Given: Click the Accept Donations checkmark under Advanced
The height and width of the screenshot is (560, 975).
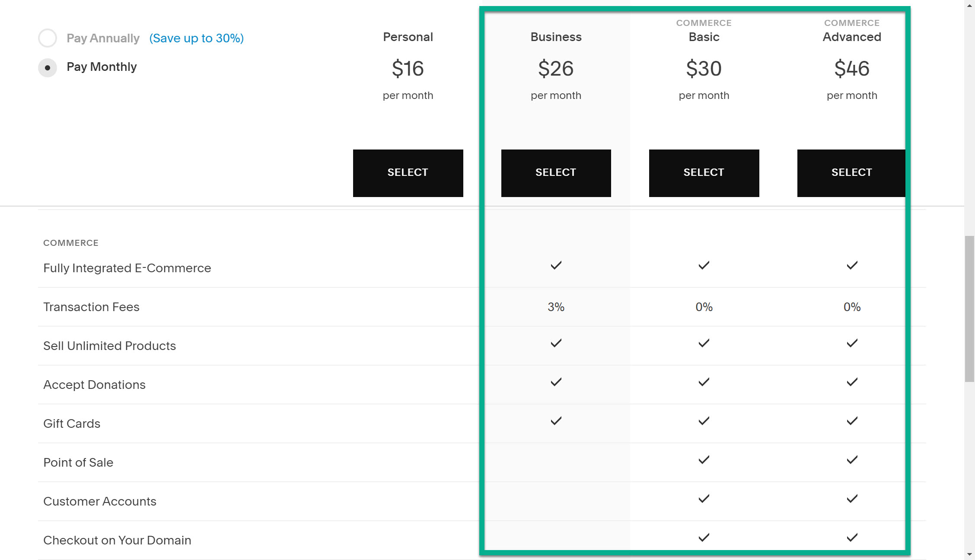Looking at the screenshot, I should (x=851, y=382).
